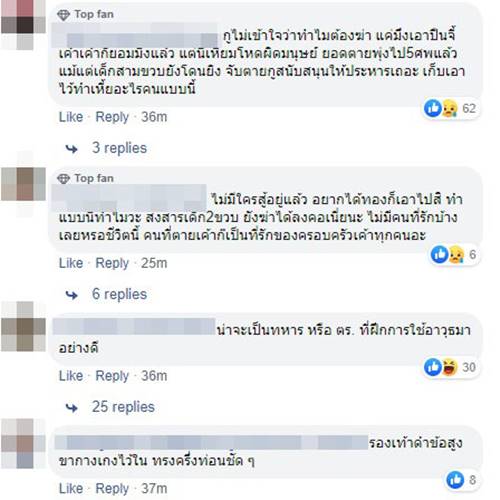Click the reaction icons on the comment with 6 reactions
500x500 pixels.
(x=448, y=255)
